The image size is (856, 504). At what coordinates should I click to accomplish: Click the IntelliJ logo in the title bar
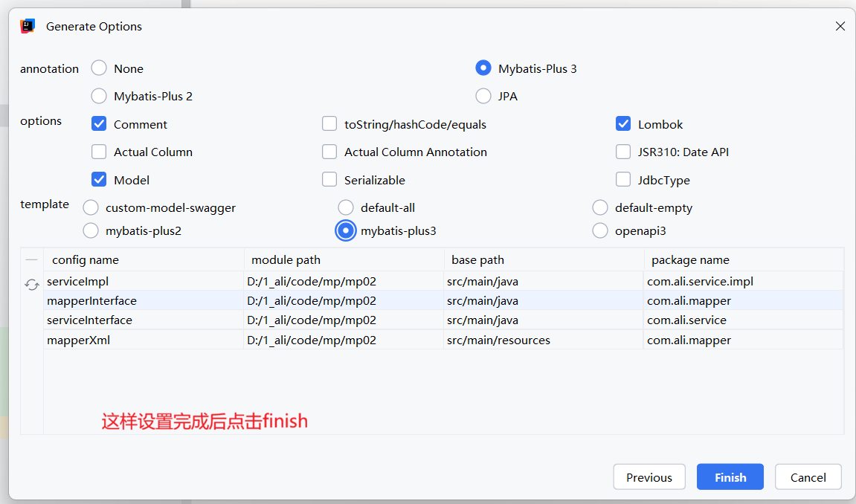click(28, 26)
